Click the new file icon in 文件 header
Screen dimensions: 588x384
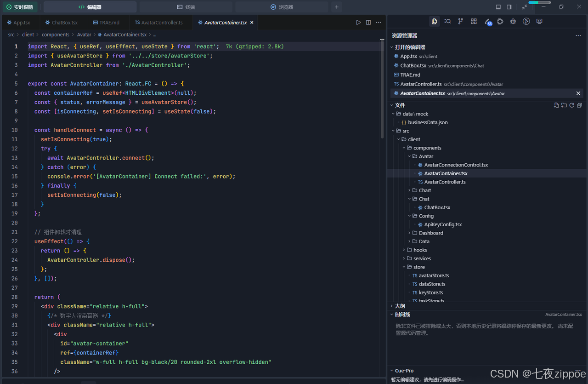(556, 105)
